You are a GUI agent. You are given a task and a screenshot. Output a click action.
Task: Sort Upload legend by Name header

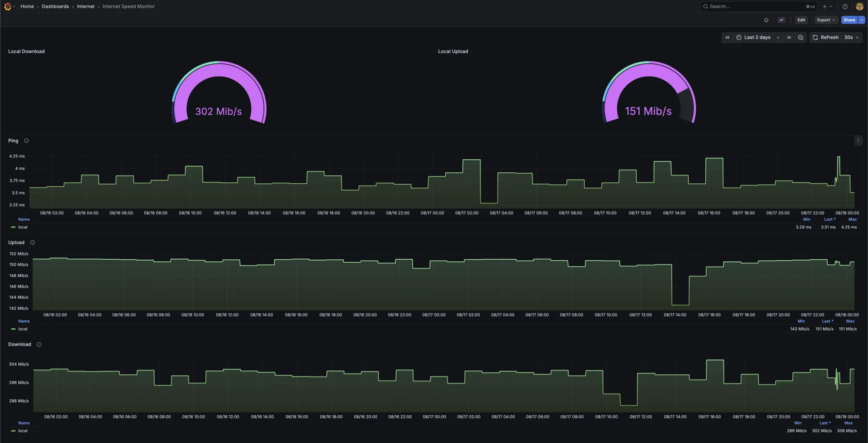tap(24, 321)
